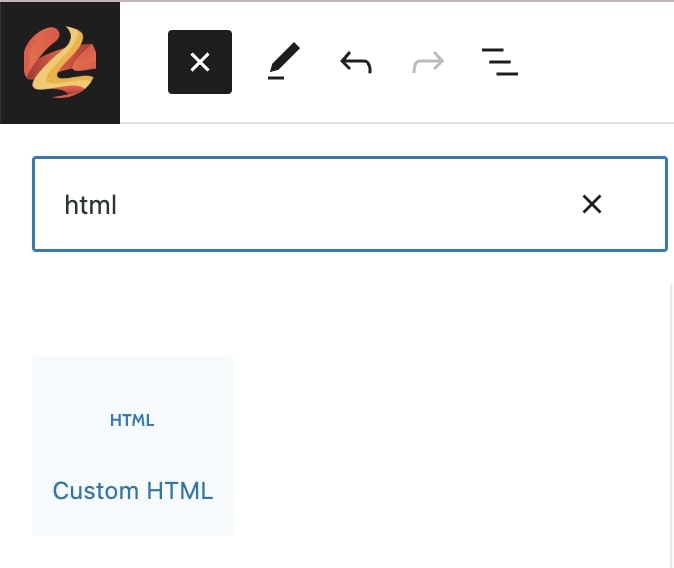Open the edit mode Tools dropdown
674x568 pixels.
click(x=284, y=63)
